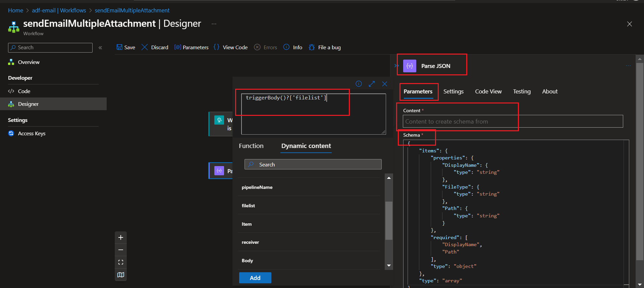This screenshot has width=644, height=288.
Task: Open the ellipsis menu beside Designer title
Action: point(214,24)
